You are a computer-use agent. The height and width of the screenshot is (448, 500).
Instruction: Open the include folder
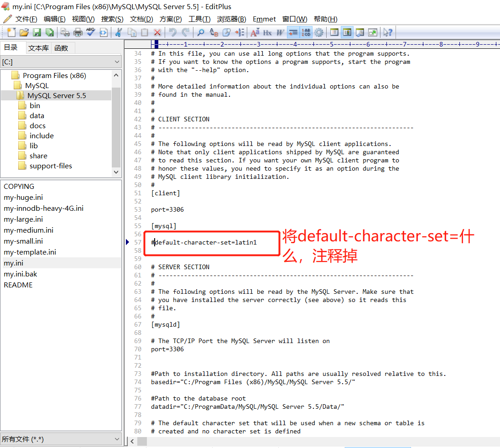pos(42,136)
